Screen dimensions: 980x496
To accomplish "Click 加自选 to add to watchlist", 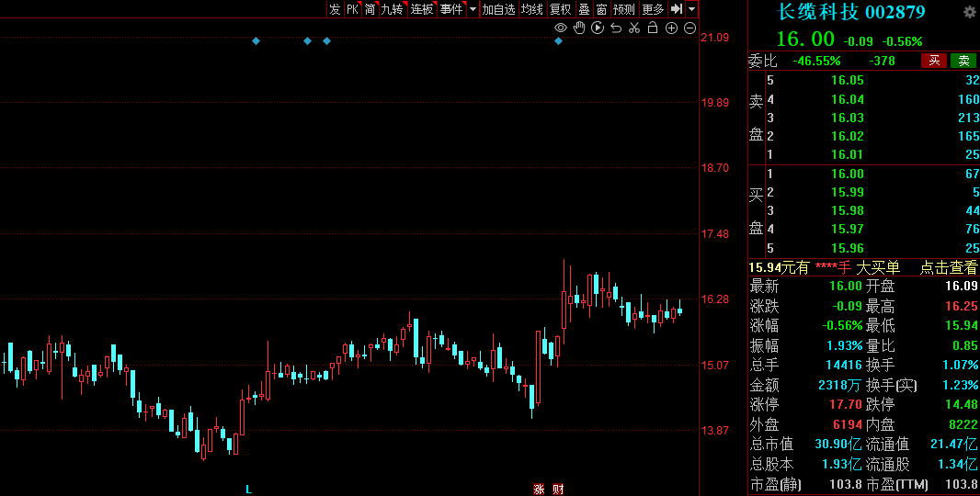I will tap(499, 9).
